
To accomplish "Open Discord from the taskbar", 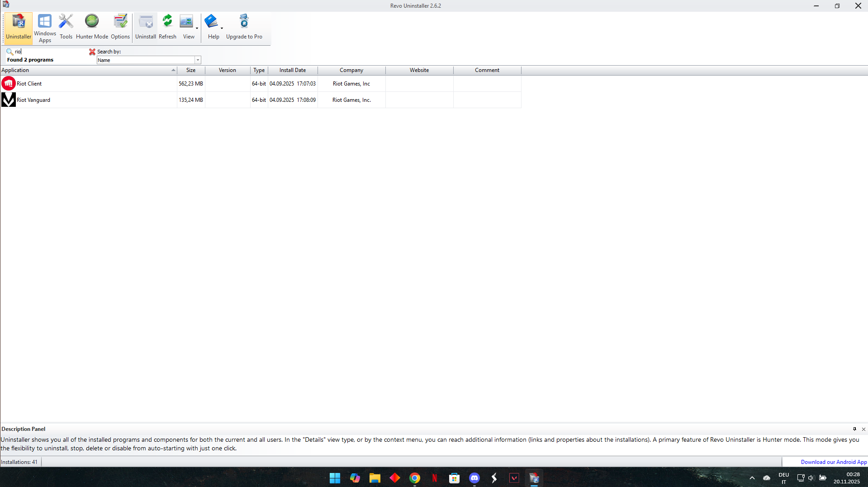I will (474, 478).
